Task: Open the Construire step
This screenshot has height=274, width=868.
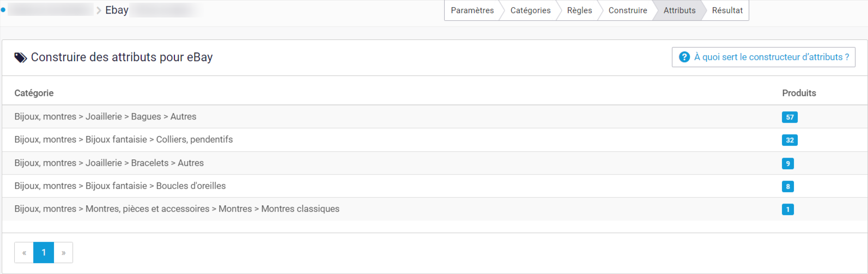Action: coord(628,10)
